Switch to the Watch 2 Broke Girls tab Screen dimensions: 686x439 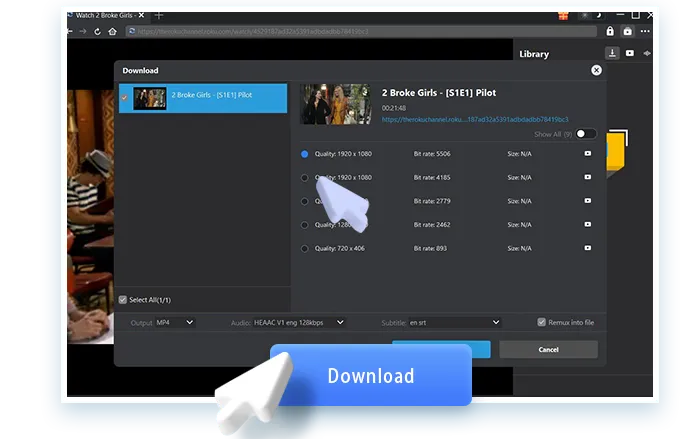click(106, 15)
